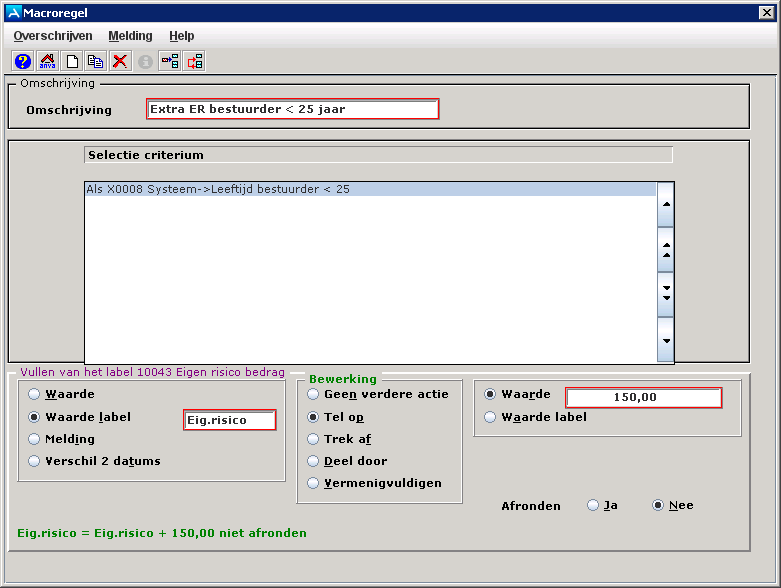Click the new blank document icon
Screen dimensions: 781x588
(72, 61)
